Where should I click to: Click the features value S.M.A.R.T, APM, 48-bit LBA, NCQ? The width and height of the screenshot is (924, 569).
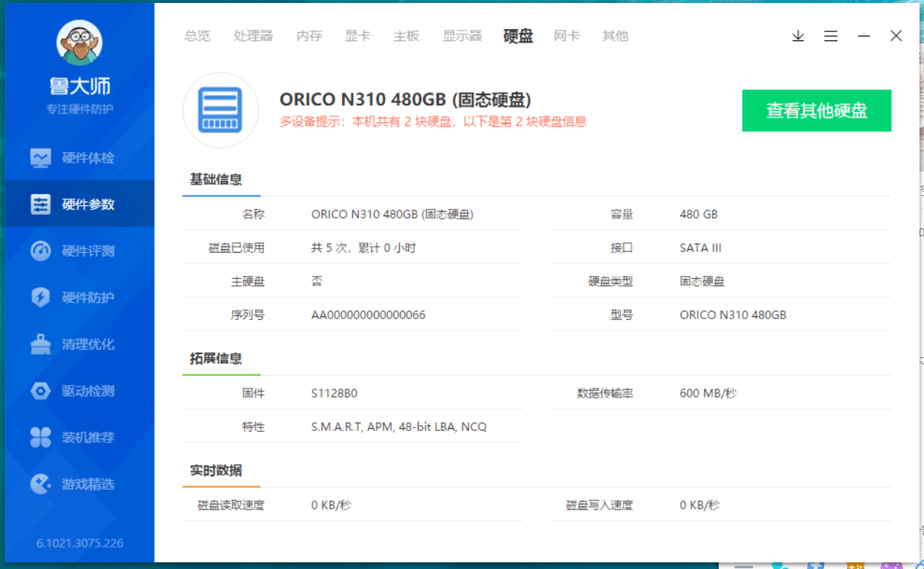coord(399,427)
